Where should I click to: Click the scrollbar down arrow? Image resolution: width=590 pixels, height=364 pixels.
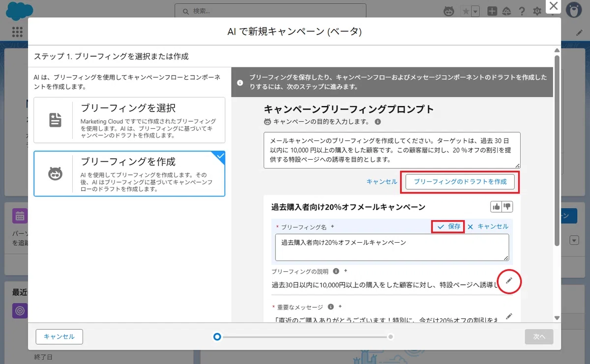pos(557,318)
